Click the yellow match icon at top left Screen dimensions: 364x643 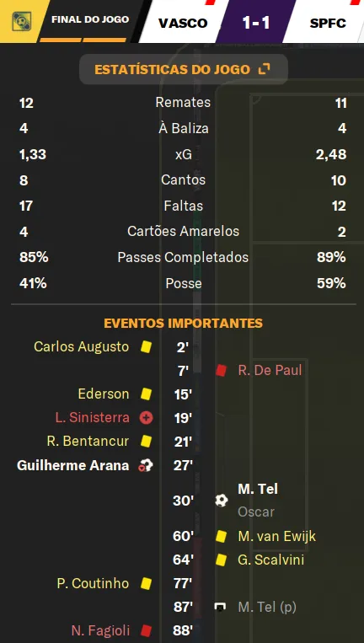pos(21,21)
